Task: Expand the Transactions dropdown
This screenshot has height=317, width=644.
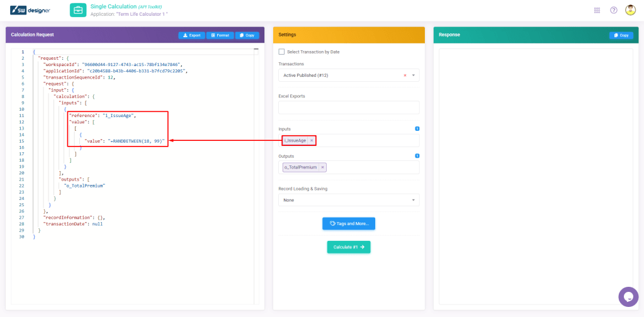Action: click(x=414, y=75)
